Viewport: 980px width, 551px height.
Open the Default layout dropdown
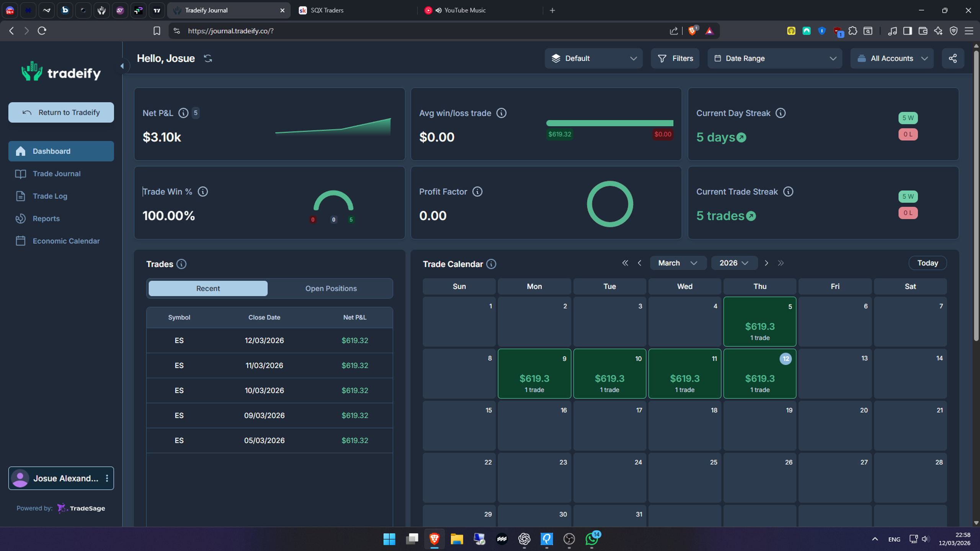coord(593,58)
